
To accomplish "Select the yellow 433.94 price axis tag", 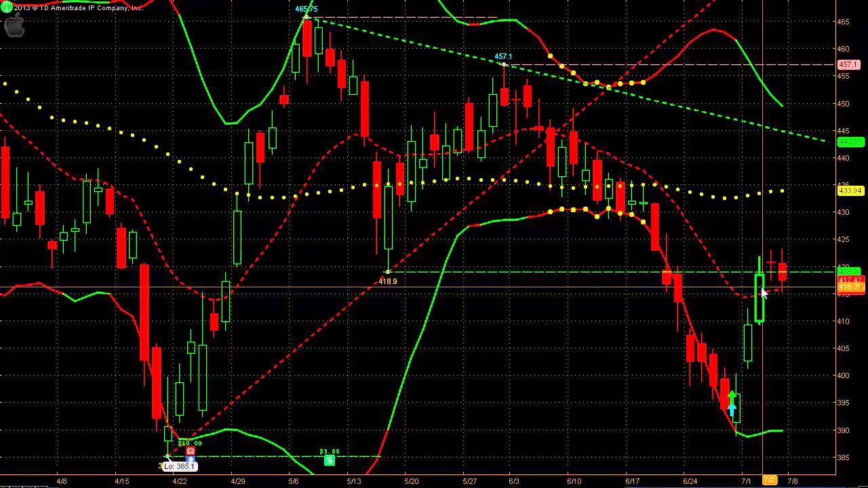I will [x=850, y=191].
